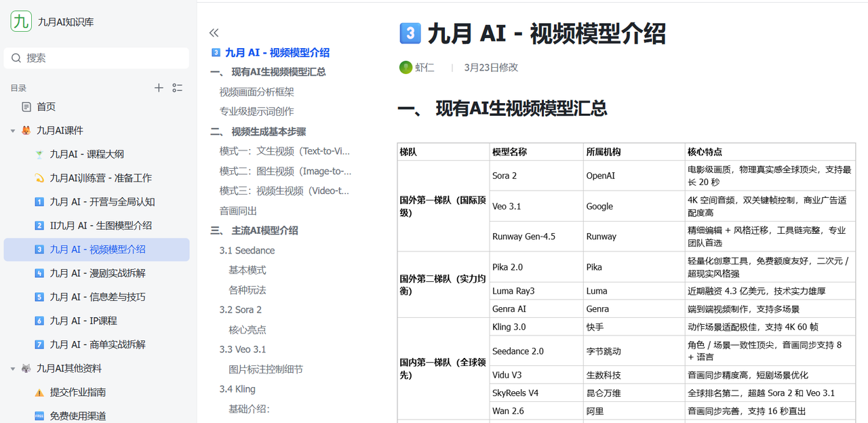Click author name 虾仁
The width and height of the screenshot is (868, 423).
[425, 67]
